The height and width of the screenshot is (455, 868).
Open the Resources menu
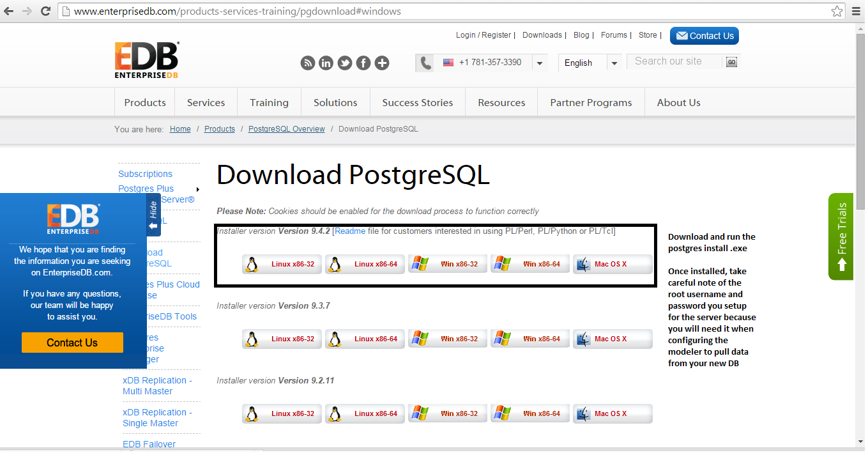coord(501,102)
